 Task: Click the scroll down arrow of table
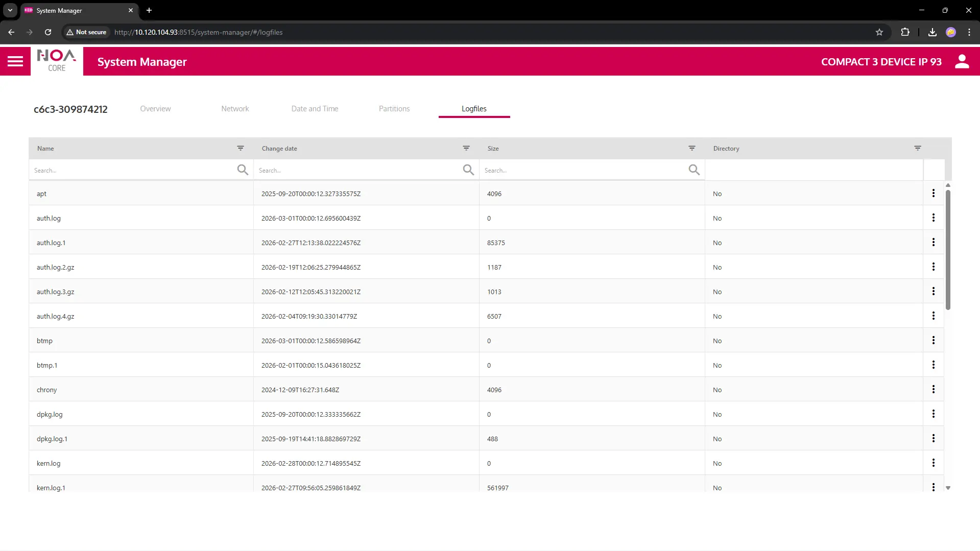click(x=948, y=488)
